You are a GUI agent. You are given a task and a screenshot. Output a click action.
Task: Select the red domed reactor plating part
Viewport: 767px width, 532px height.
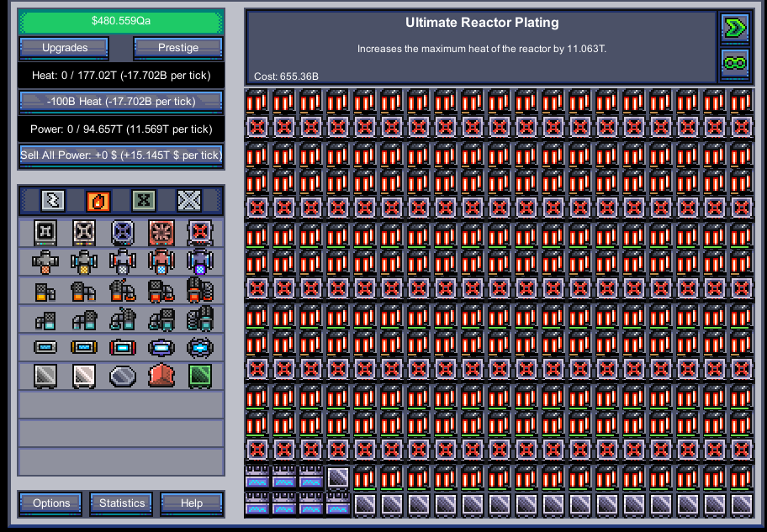(161, 376)
